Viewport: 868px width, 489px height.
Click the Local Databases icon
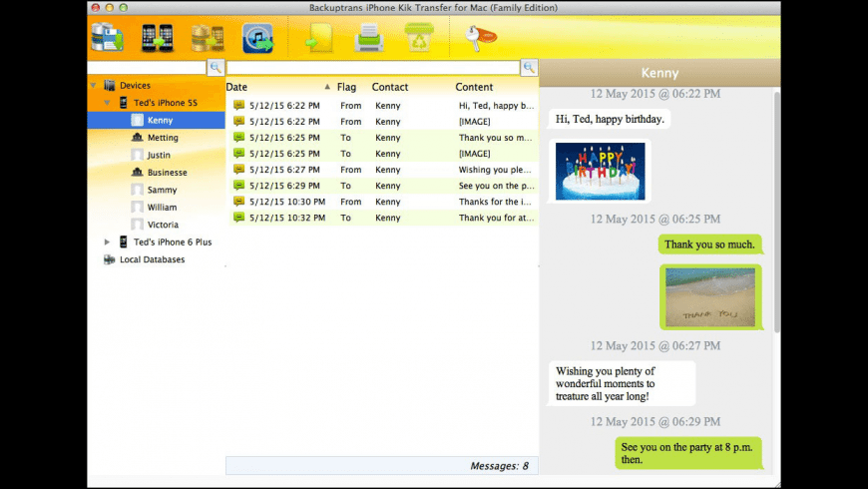[110, 259]
